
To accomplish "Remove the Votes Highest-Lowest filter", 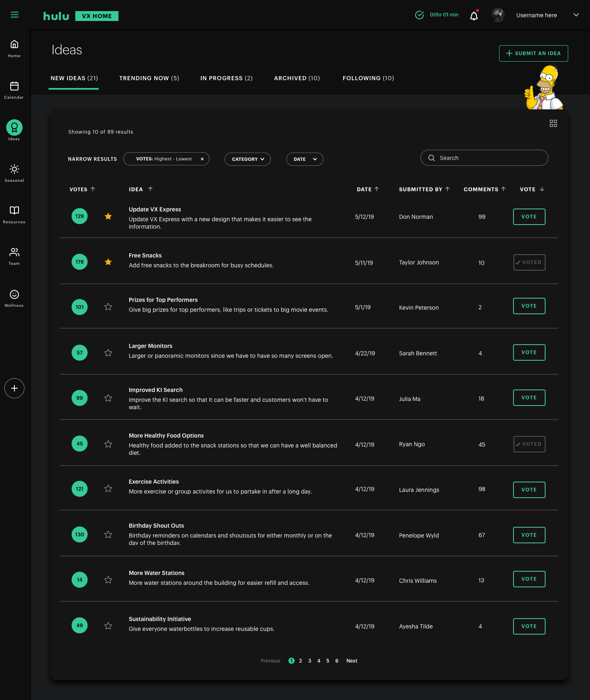I will (202, 159).
